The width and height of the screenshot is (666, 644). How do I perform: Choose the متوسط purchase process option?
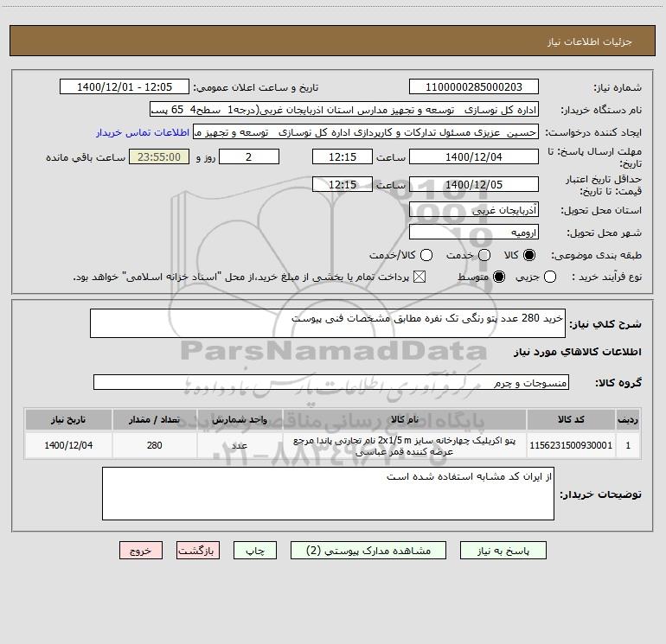pos(499,277)
